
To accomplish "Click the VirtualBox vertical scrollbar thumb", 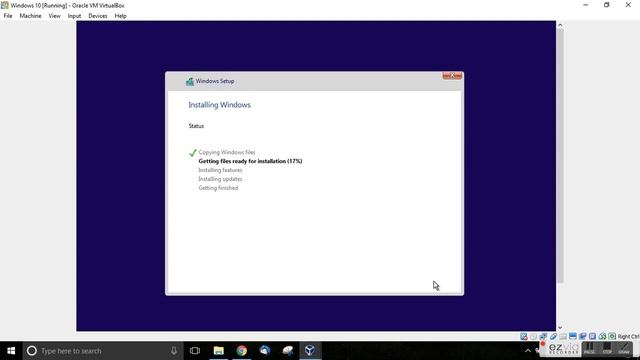I will [560, 156].
